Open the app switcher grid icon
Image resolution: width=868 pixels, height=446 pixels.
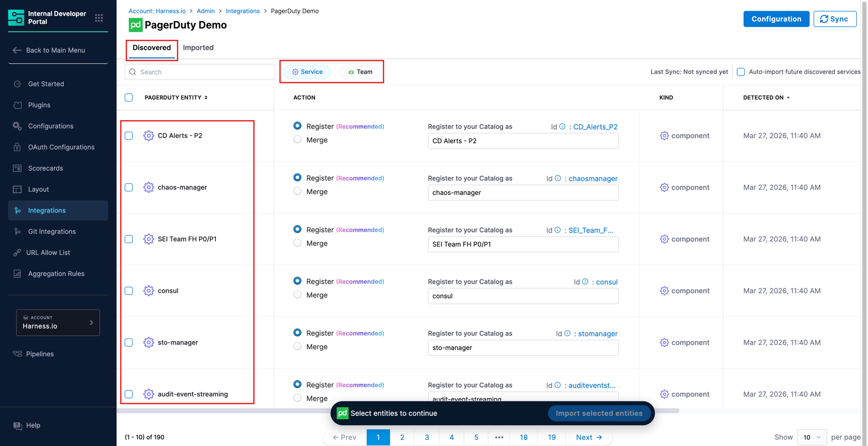[99, 18]
